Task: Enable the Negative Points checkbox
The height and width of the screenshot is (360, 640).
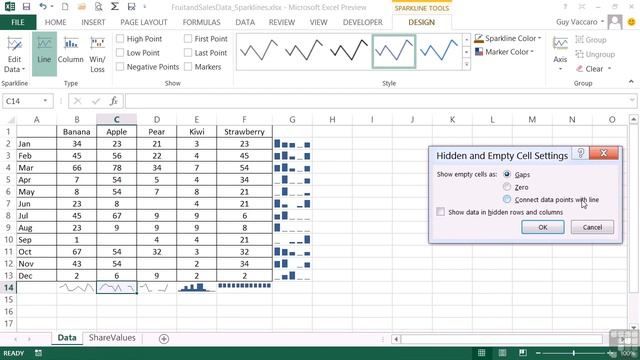Action: coord(120,67)
